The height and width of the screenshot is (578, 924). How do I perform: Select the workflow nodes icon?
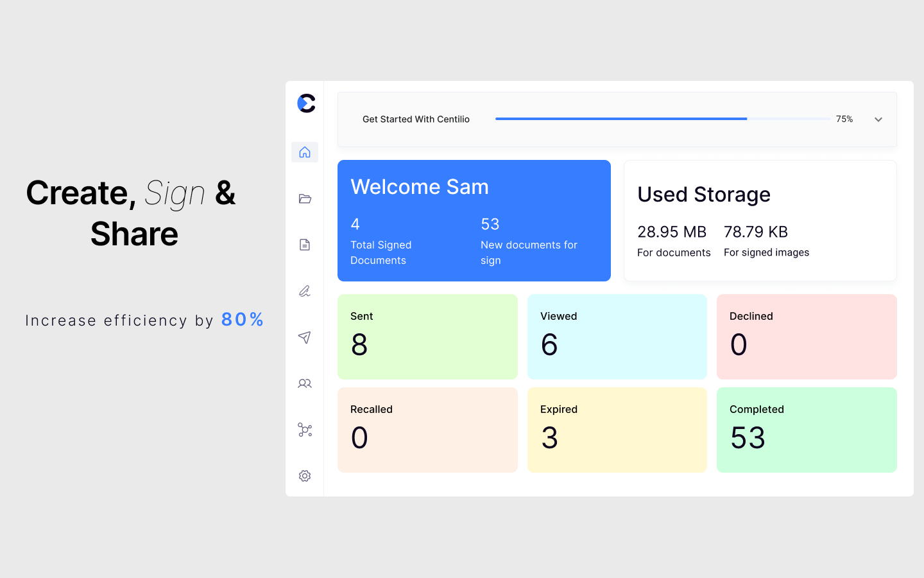click(305, 430)
